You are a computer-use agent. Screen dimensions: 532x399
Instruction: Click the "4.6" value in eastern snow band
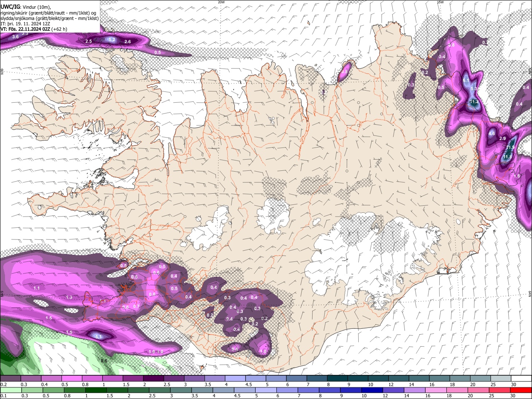pyautogui.click(x=492, y=134)
